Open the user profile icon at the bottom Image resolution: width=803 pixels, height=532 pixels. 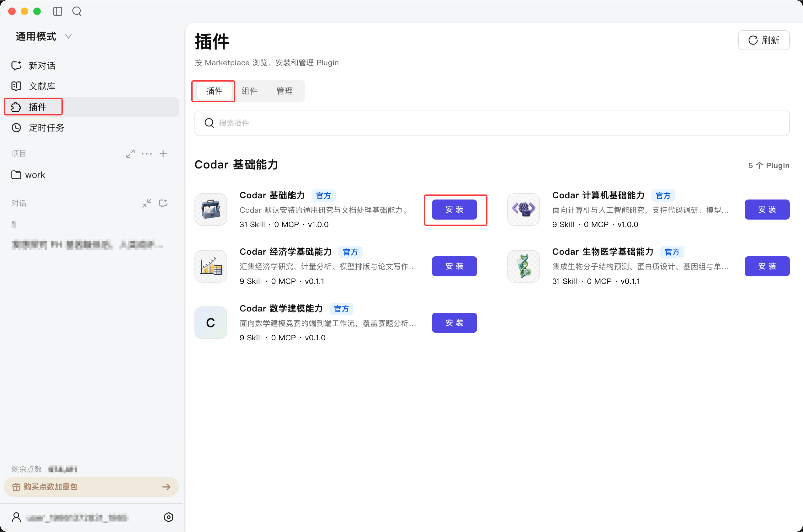(16, 517)
